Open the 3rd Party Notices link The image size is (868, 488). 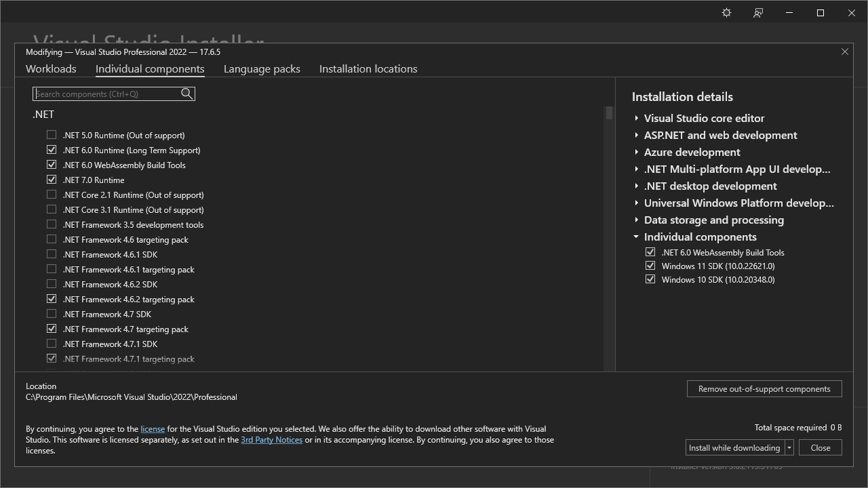pos(271,440)
